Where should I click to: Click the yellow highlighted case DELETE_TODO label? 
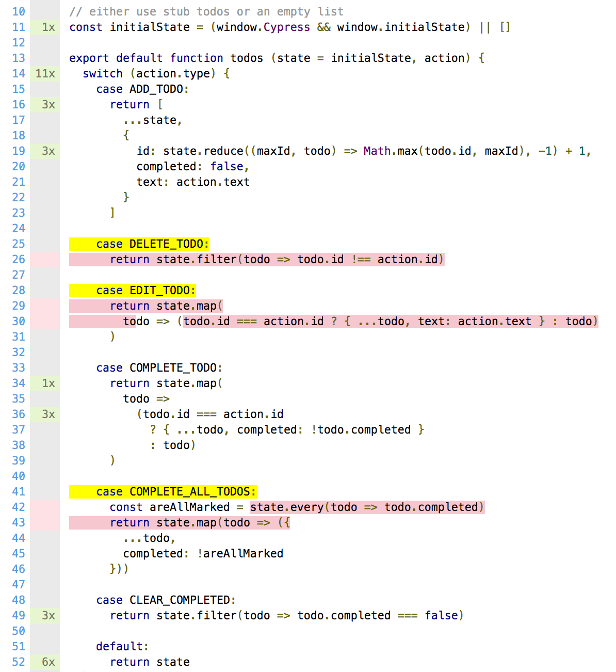(x=139, y=244)
